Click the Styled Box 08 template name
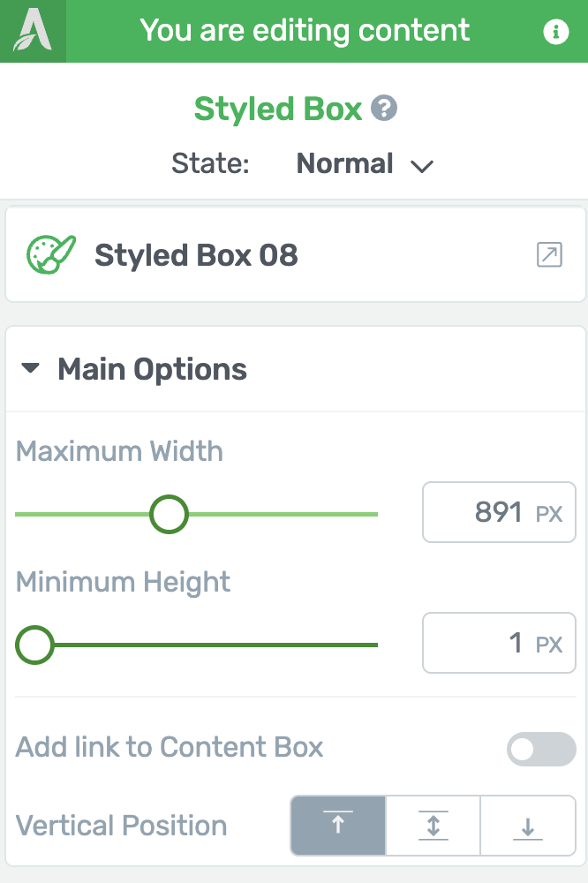This screenshot has height=883, width=588. coord(196,255)
